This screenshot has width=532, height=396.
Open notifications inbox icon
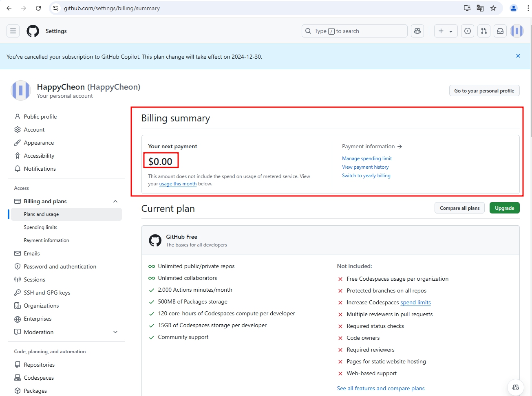coord(500,31)
